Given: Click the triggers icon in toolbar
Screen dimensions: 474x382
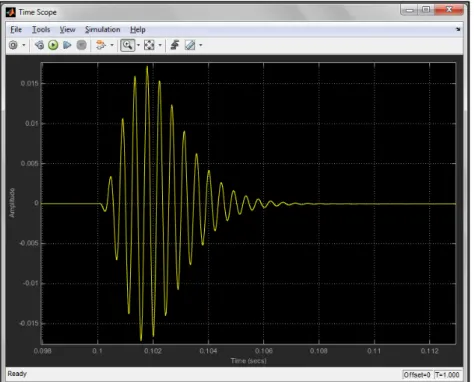Looking at the screenshot, I should [x=175, y=45].
